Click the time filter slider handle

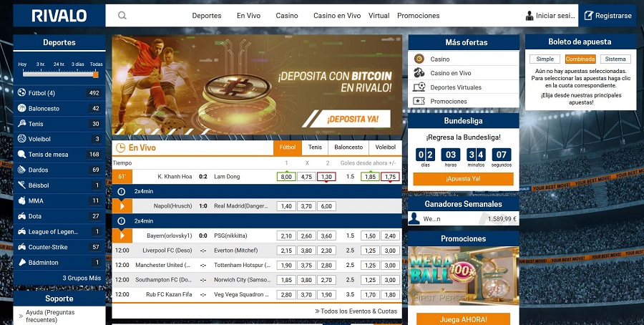coord(96,74)
